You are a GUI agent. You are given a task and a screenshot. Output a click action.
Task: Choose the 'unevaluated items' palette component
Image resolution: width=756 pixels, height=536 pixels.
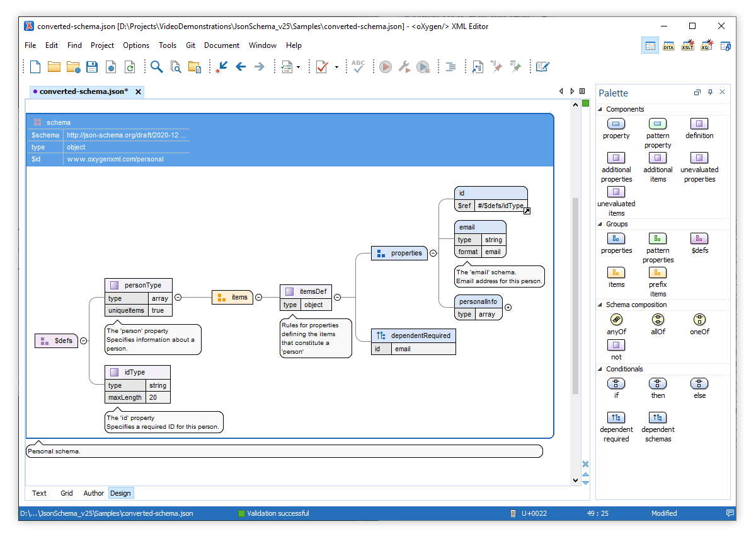(x=616, y=201)
